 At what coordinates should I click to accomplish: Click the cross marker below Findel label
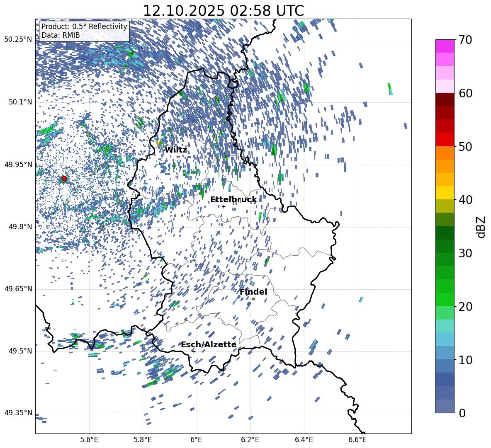[253, 299]
